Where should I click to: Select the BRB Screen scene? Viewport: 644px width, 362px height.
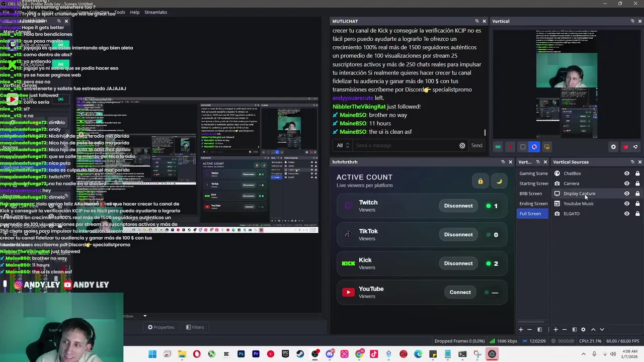point(533,194)
